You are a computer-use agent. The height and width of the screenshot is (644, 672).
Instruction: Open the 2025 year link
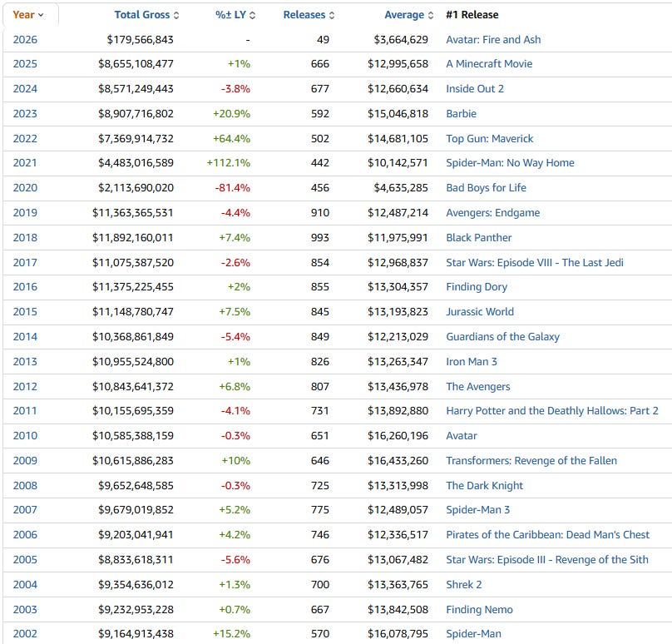25,64
